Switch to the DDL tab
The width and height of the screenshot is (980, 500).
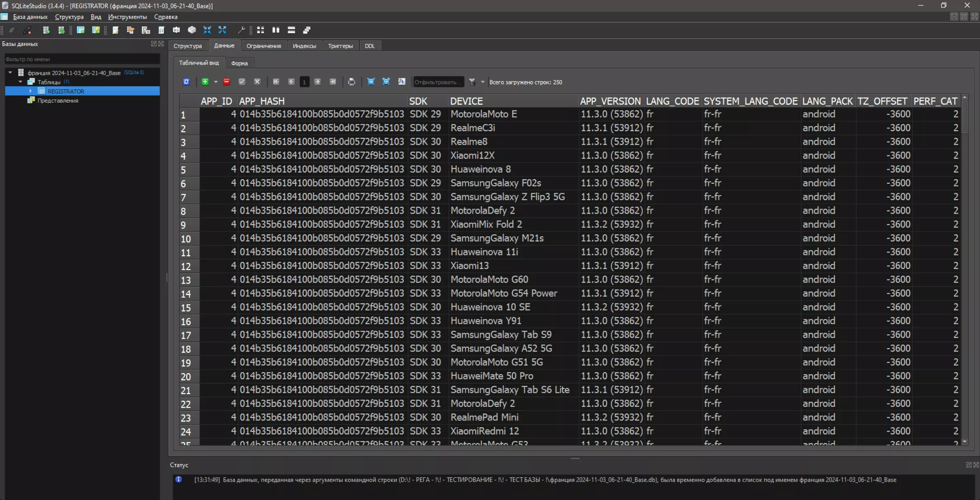tap(370, 46)
